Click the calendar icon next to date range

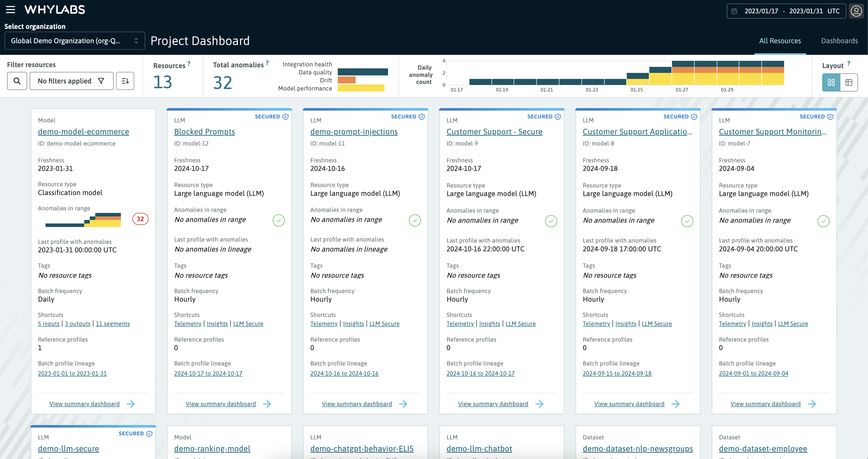click(x=734, y=10)
